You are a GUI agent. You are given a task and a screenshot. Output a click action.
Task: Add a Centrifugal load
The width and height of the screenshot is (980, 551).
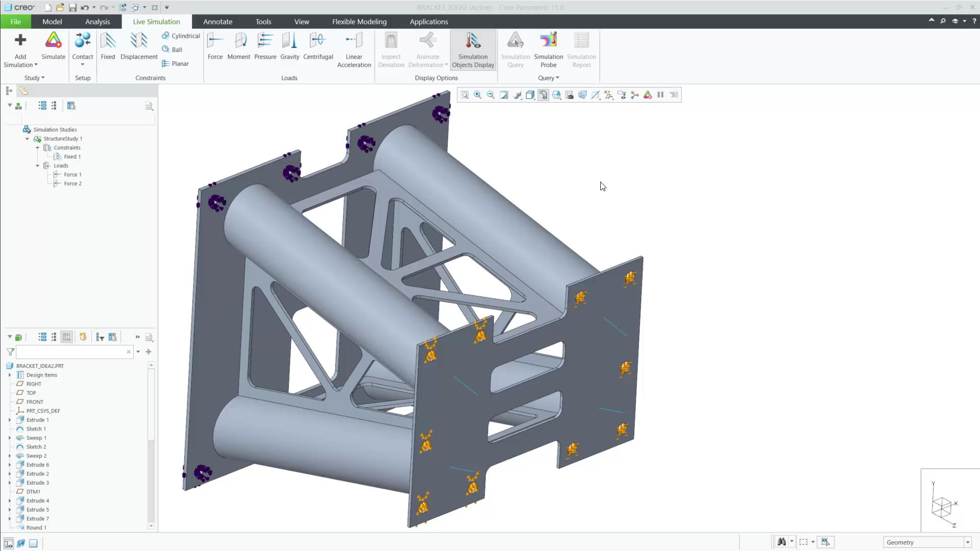pyautogui.click(x=318, y=46)
